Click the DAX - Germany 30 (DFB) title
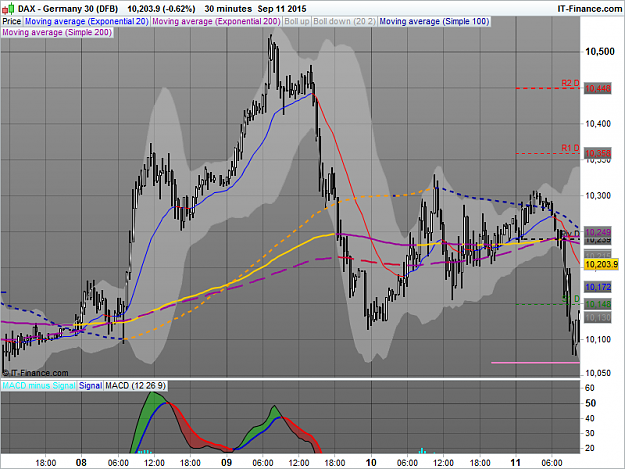This screenshot has width=625, height=469. pos(68,9)
